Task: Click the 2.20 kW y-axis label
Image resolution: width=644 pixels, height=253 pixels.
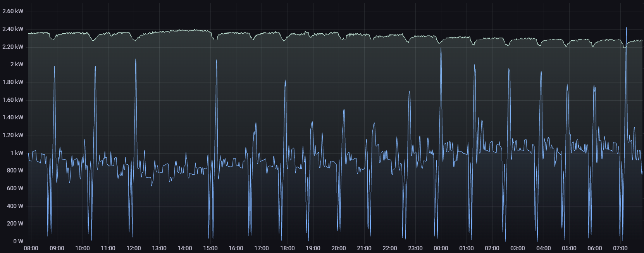Action: 13,47
